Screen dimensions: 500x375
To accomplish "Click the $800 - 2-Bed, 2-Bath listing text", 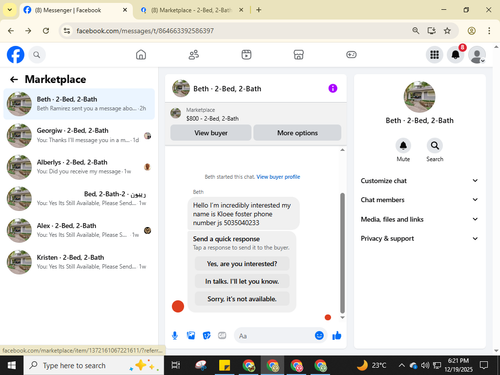I will [212, 118].
